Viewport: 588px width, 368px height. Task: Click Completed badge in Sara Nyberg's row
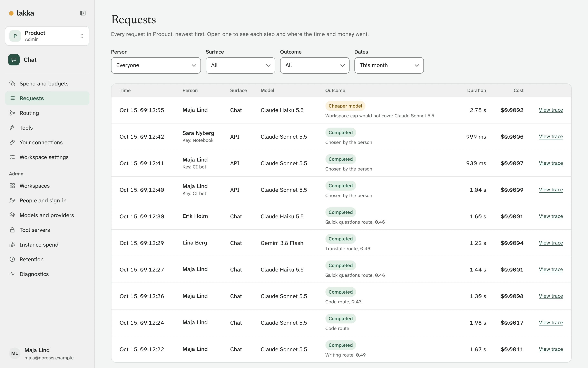click(341, 132)
